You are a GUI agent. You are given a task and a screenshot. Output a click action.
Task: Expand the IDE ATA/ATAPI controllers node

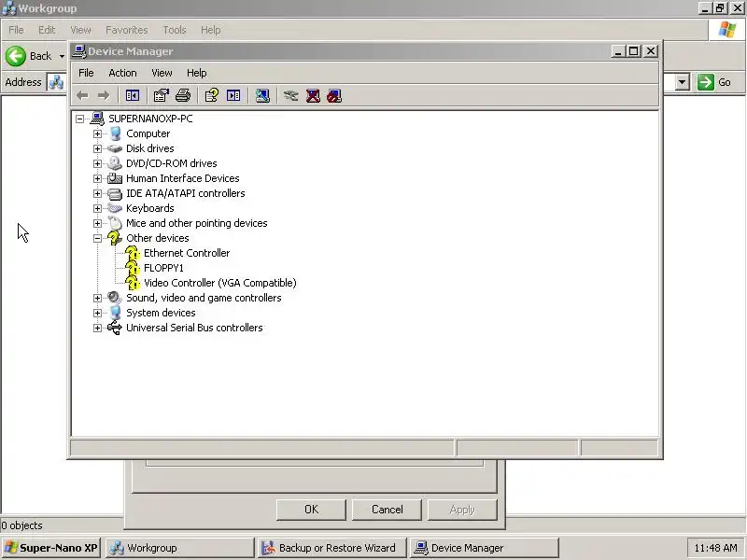click(98, 193)
